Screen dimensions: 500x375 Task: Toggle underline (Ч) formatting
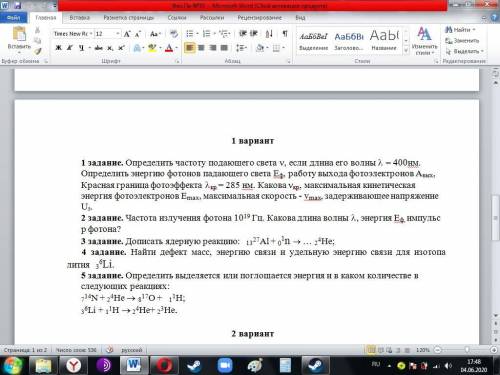pyautogui.click(x=81, y=48)
